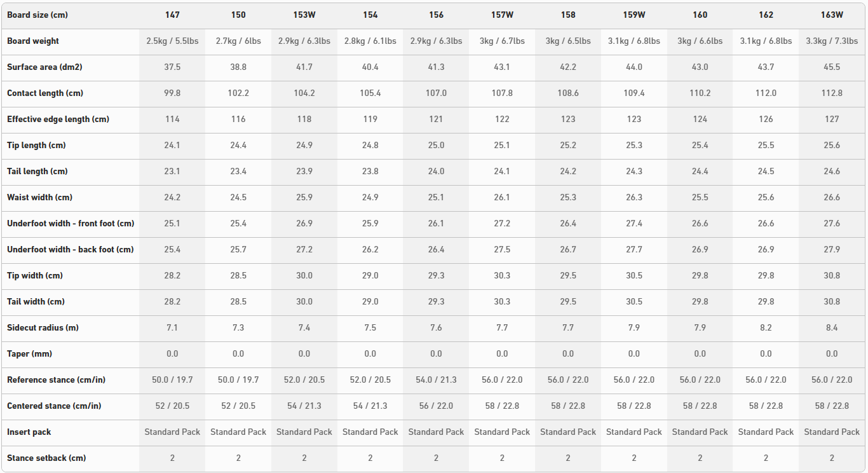Click the Board size (cm) header label
The height and width of the screenshot is (473, 868).
(37, 15)
